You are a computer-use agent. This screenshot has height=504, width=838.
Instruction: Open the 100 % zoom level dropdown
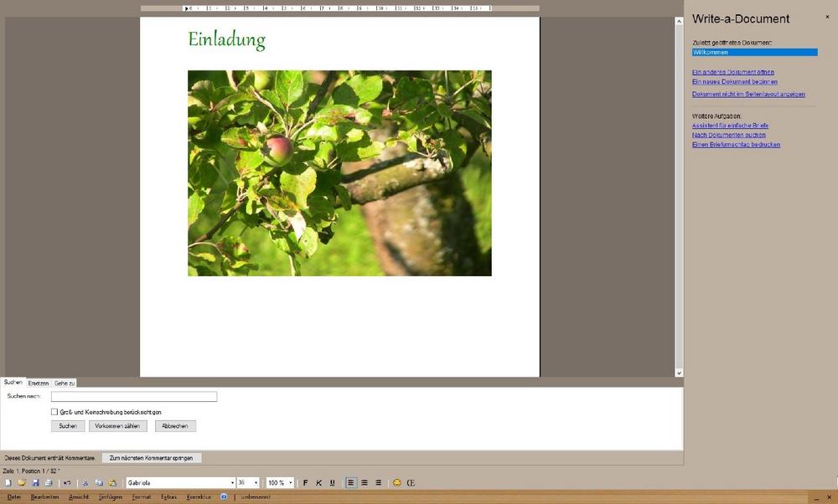click(x=290, y=482)
